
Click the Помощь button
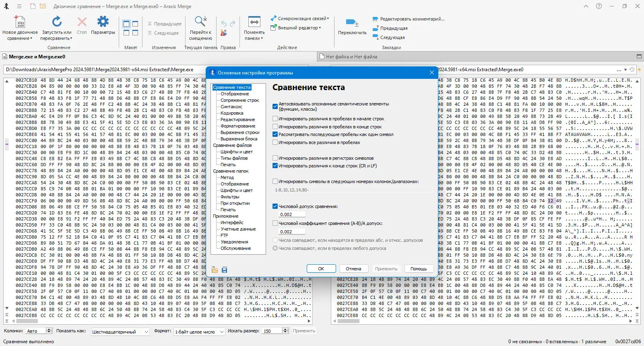coord(419,269)
